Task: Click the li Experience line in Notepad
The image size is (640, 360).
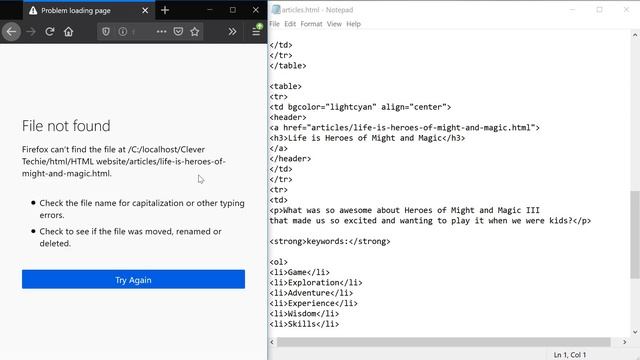Action: [313, 303]
